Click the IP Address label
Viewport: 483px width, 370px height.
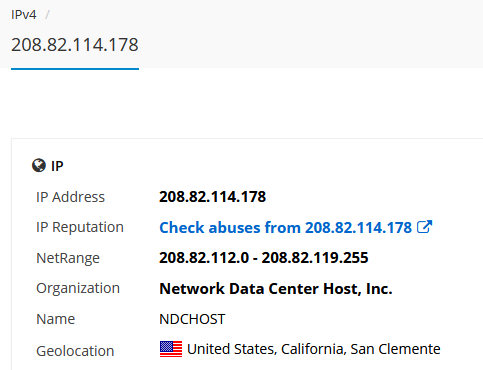pos(70,197)
